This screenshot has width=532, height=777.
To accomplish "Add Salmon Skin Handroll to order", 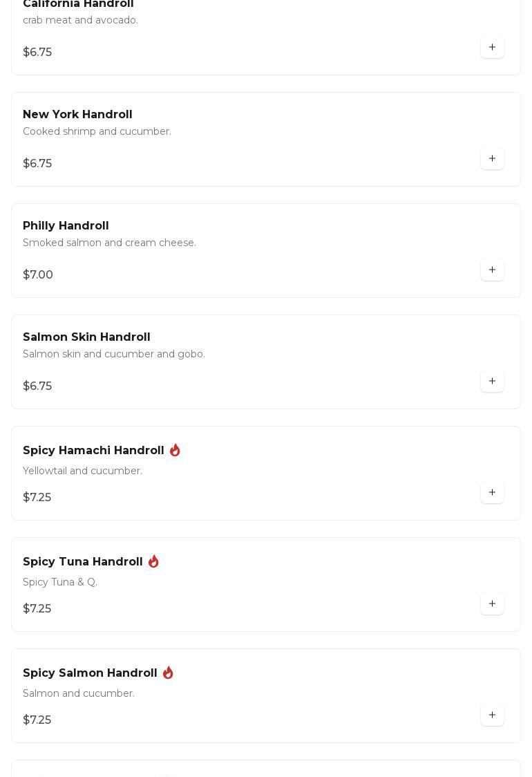I will click(x=492, y=382).
